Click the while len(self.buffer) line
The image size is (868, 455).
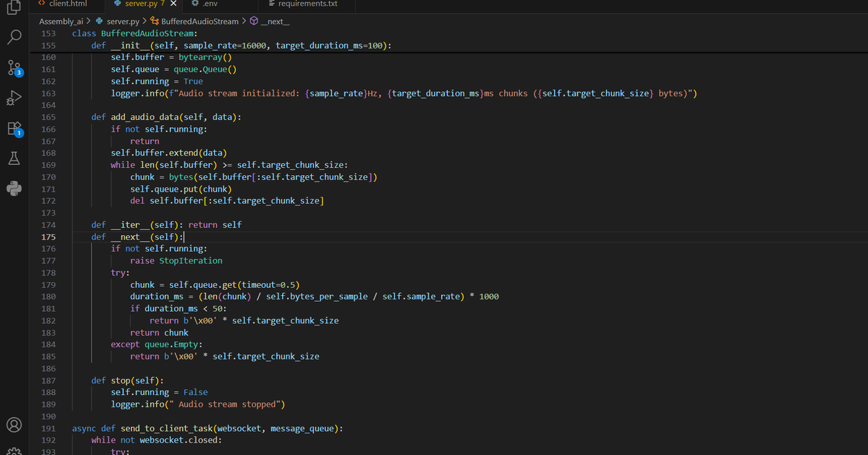[x=229, y=165]
